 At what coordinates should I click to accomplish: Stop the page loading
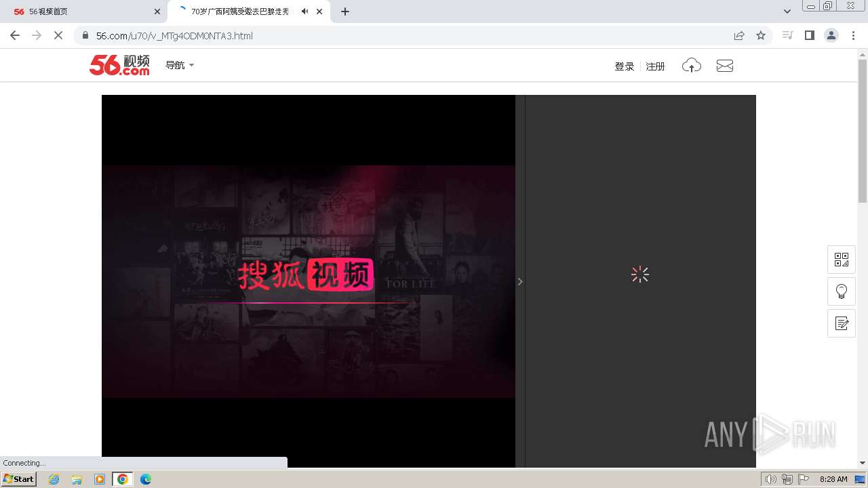pyautogui.click(x=58, y=35)
